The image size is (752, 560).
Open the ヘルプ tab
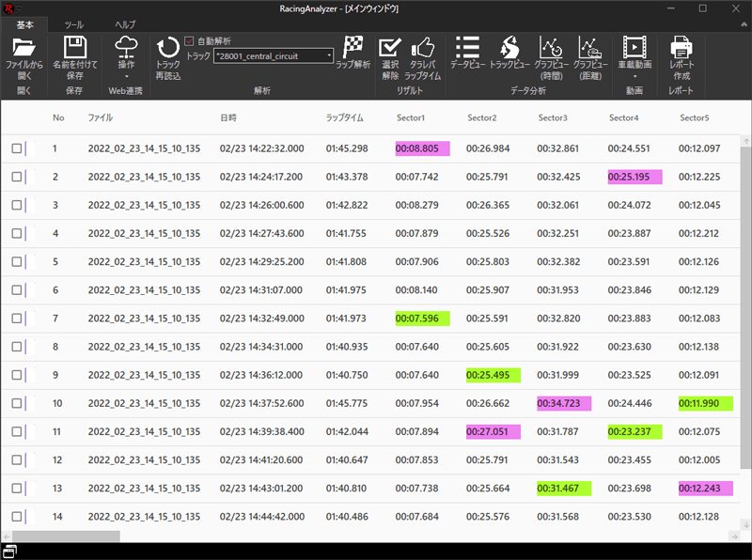tap(125, 23)
